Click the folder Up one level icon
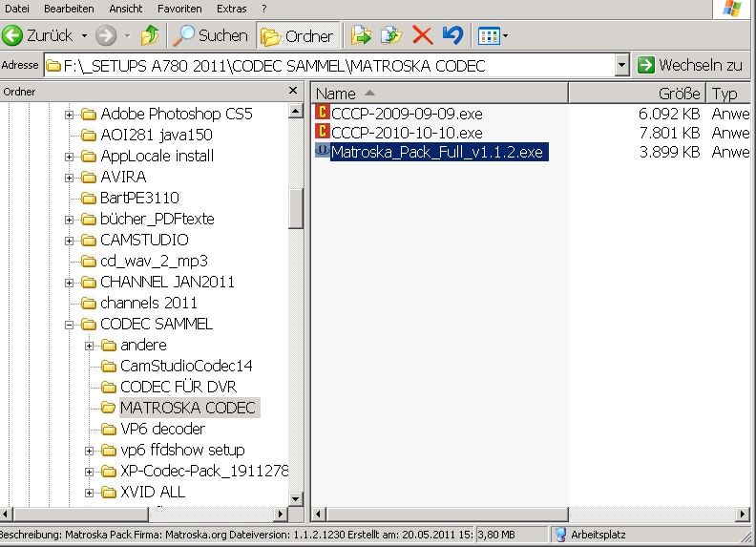This screenshot has height=547, width=756. point(149,36)
